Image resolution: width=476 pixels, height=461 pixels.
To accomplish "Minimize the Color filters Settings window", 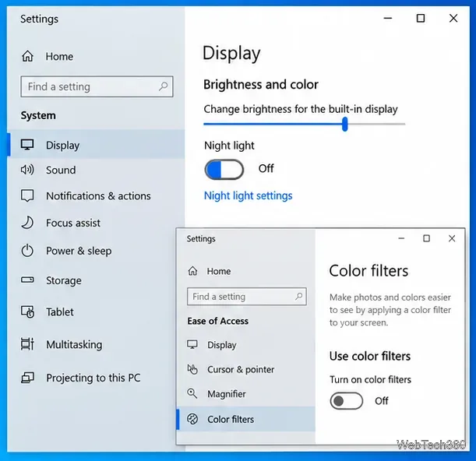I will (x=401, y=238).
